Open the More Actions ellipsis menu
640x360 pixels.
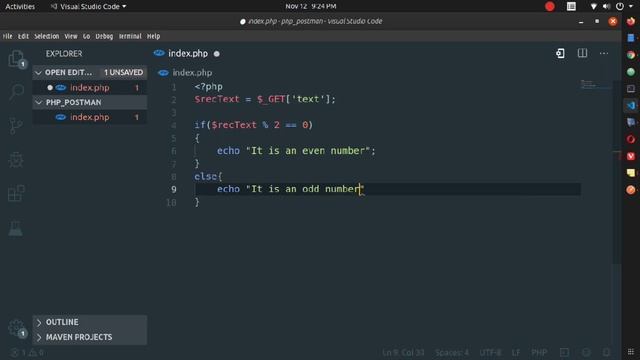point(604,53)
